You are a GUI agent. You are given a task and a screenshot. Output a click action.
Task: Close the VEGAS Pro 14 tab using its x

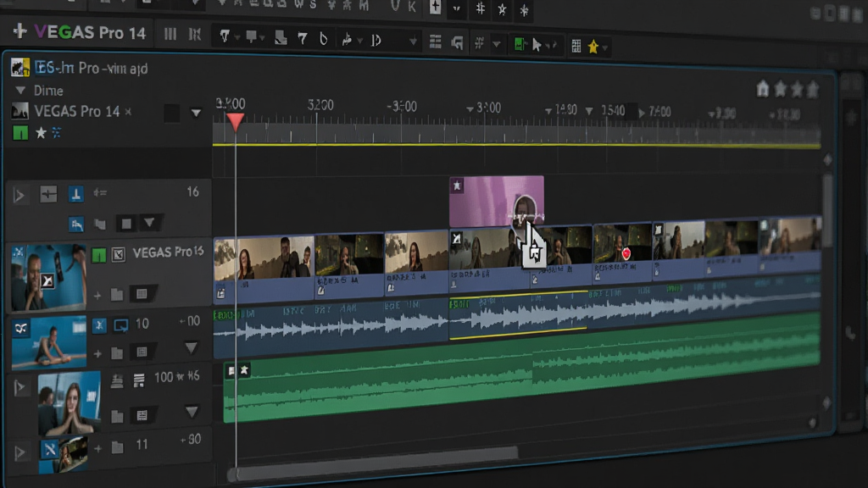[x=129, y=112]
